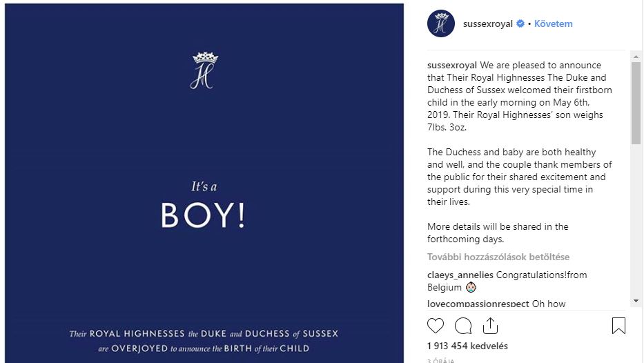Load more comments via További hozzászólások betöltése
644x363 pixels.
498,257
